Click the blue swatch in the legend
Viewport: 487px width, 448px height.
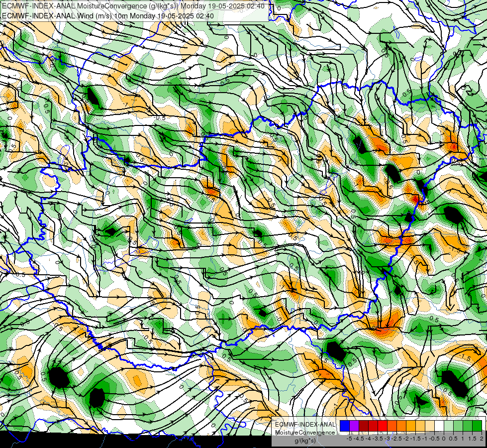tap(345, 426)
